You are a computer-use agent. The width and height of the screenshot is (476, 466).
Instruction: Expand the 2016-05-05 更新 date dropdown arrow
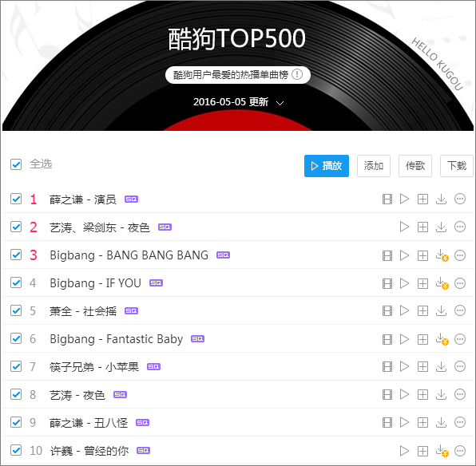tap(280, 103)
